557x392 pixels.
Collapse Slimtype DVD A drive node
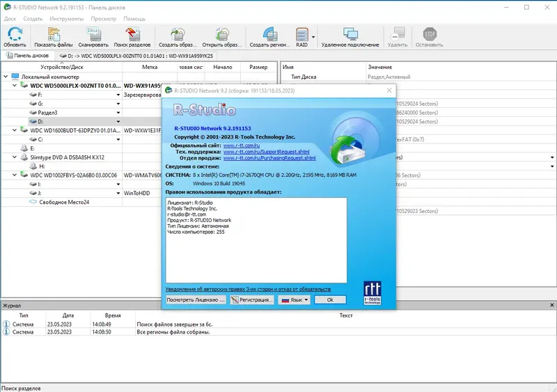15,157
